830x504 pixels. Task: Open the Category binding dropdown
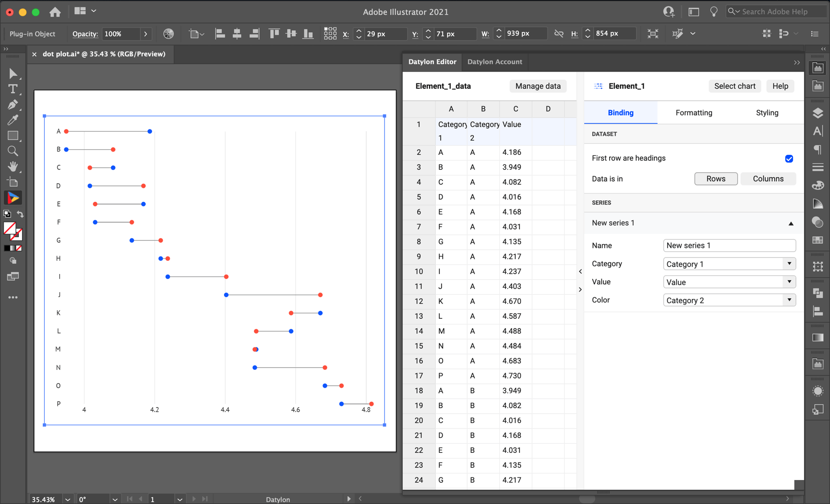coord(790,264)
